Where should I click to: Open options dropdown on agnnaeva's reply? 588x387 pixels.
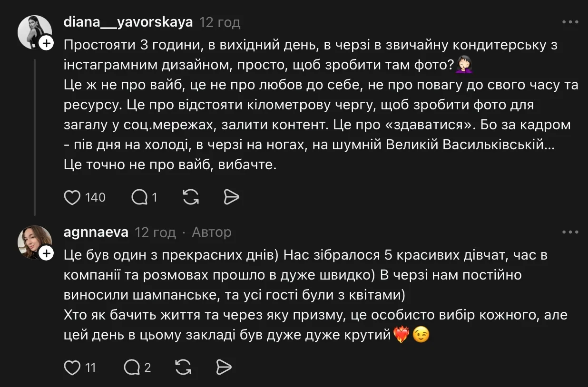[x=569, y=232]
